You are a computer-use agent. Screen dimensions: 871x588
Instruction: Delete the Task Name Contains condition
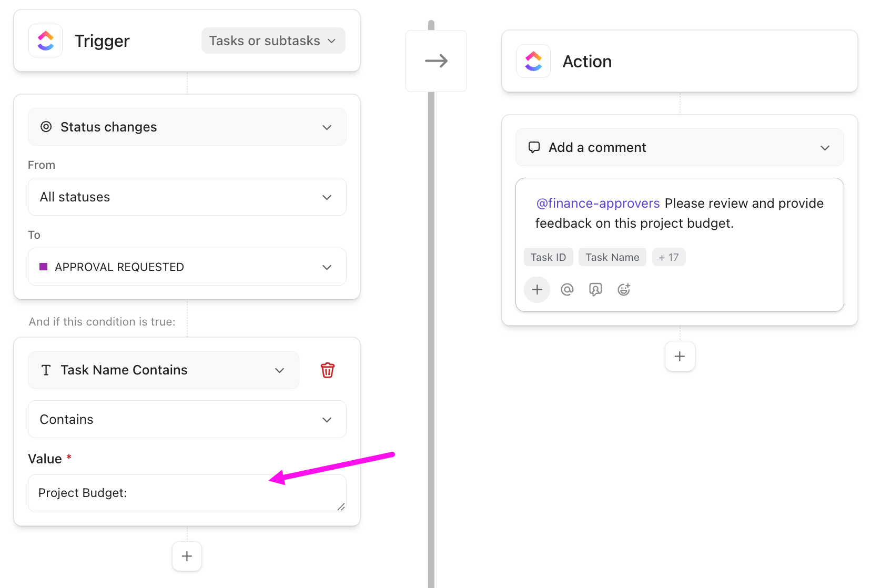[x=327, y=370]
